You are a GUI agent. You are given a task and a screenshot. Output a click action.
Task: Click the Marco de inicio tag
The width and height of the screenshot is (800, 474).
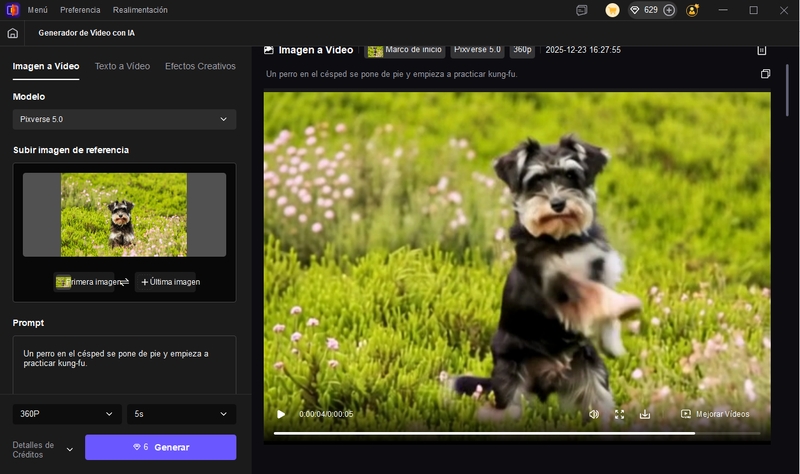coord(406,51)
